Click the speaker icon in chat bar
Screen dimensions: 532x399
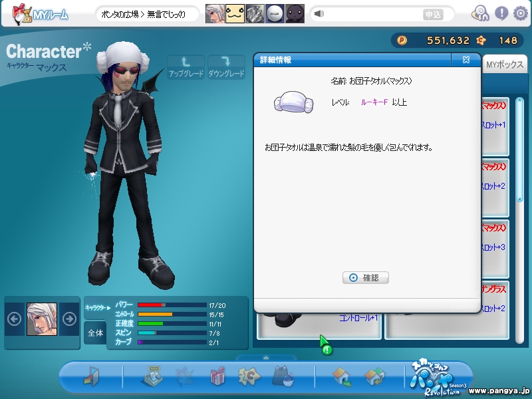coord(319,13)
